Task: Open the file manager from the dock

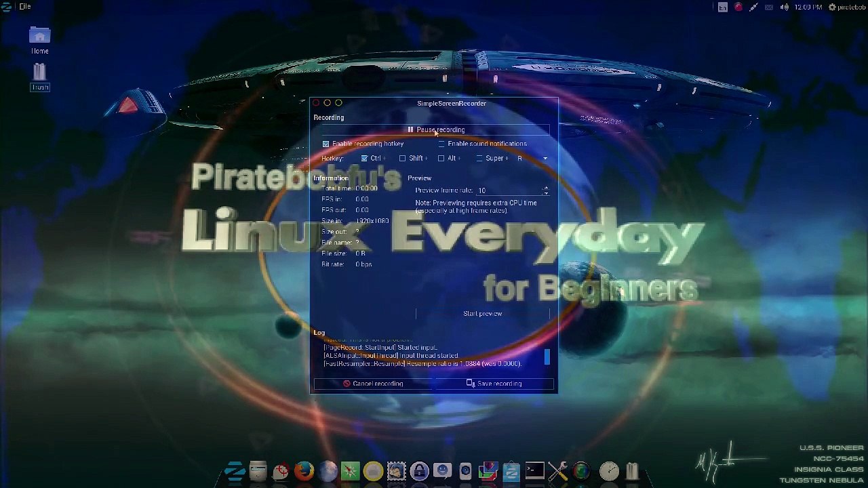Action: pyautogui.click(x=258, y=470)
